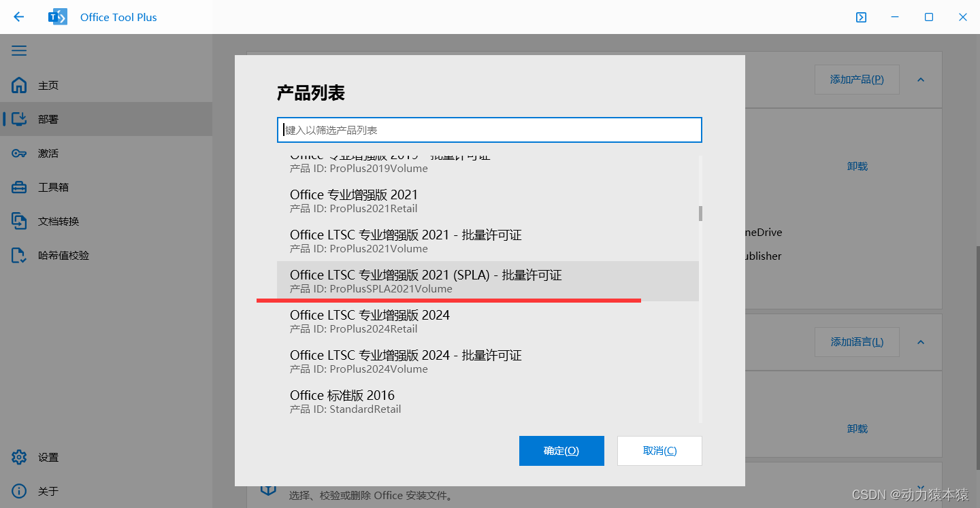Viewport: 980px width, 508px height.
Task: Click the back arrow in title bar
Action: 19,17
